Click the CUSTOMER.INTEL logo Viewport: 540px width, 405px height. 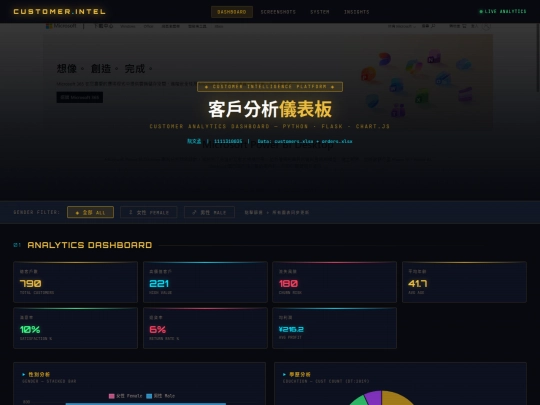[60, 11]
